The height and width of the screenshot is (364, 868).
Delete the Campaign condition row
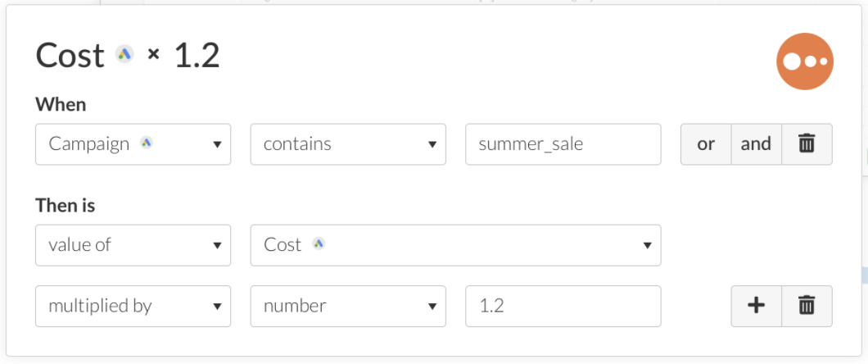(x=807, y=144)
